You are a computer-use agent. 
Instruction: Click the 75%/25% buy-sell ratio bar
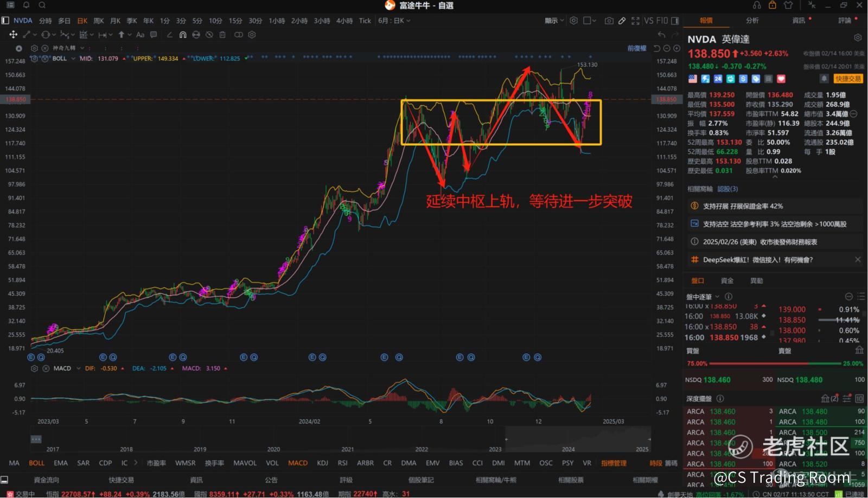click(x=775, y=363)
